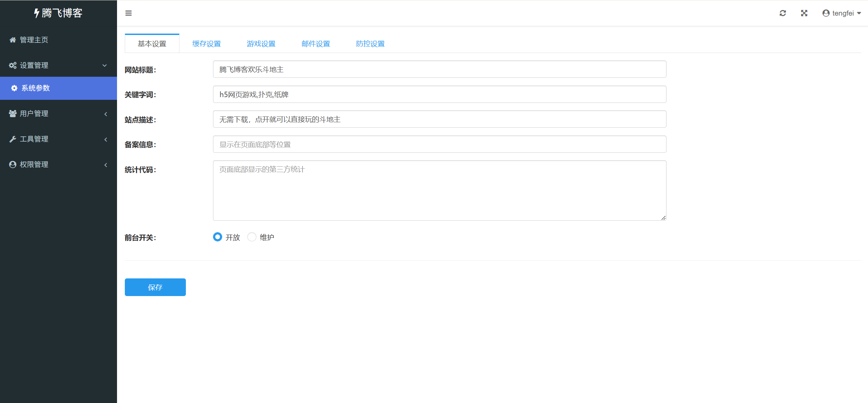
Task: Click the 用户管理 users icon
Action: 13,113
